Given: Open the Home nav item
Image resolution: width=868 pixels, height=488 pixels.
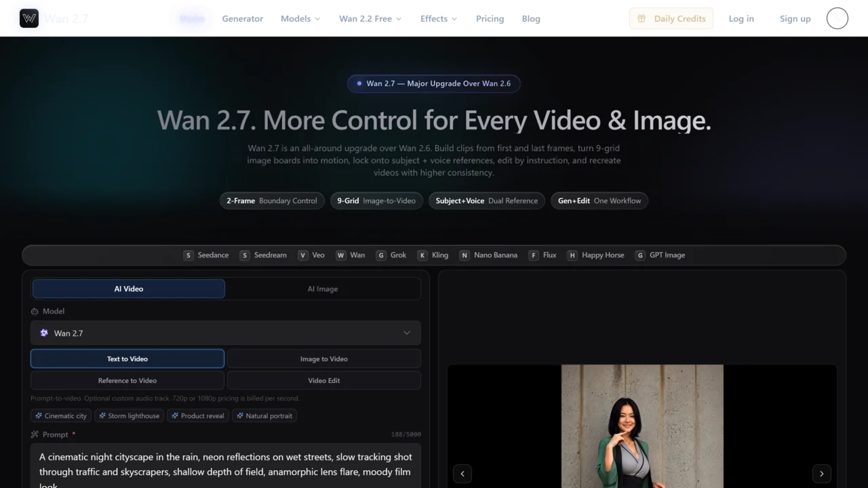Looking at the screenshot, I should pyautogui.click(x=192, y=18).
